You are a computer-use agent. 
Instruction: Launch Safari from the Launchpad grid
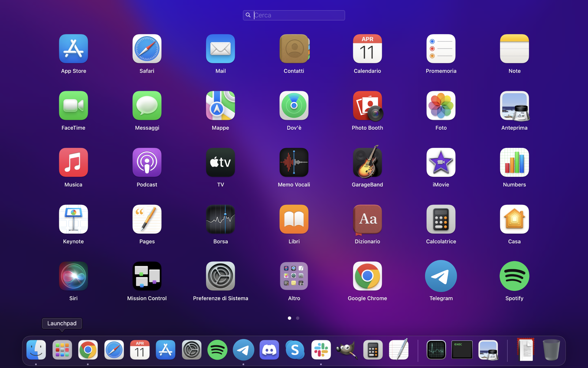pos(147,49)
